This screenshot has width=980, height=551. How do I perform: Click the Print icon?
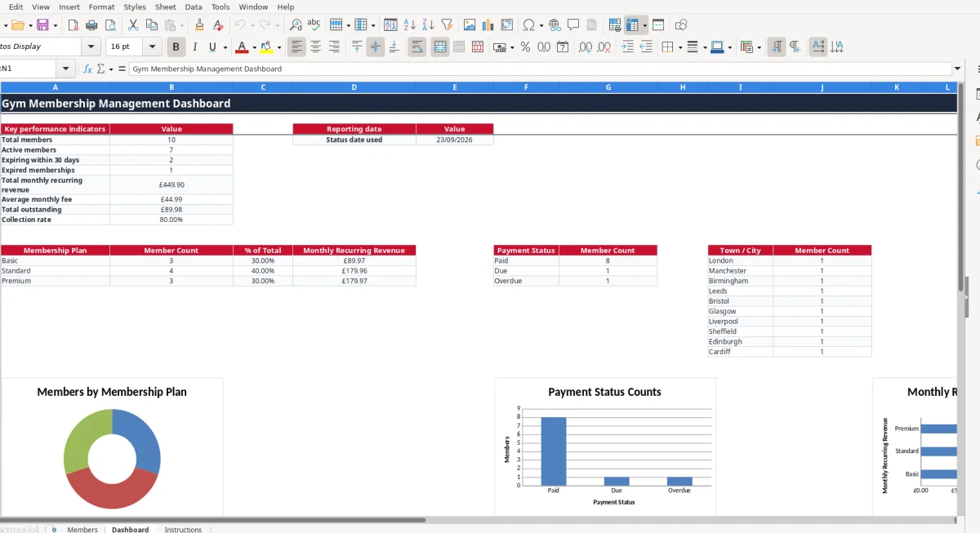(92, 25)
